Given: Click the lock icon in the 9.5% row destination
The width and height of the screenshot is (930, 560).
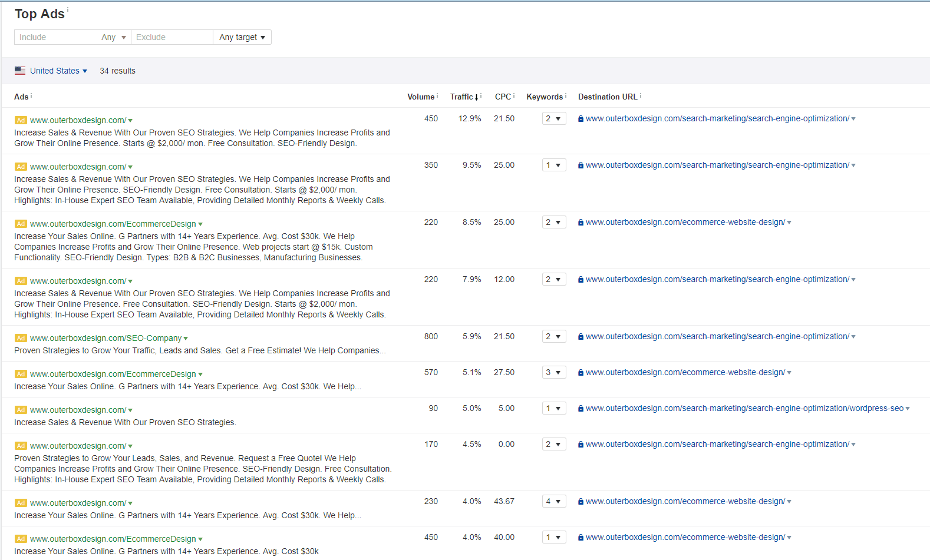Looking at the screenshot, I should 581,165.
